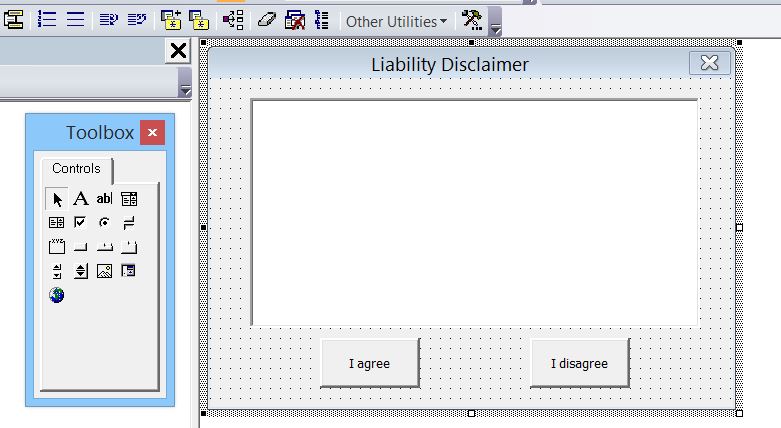Image resolution: width=781 pixels, height=428 pixels.
Task: Choose the ComboBox control in Toolbox
Action: (x=128, y=199)
